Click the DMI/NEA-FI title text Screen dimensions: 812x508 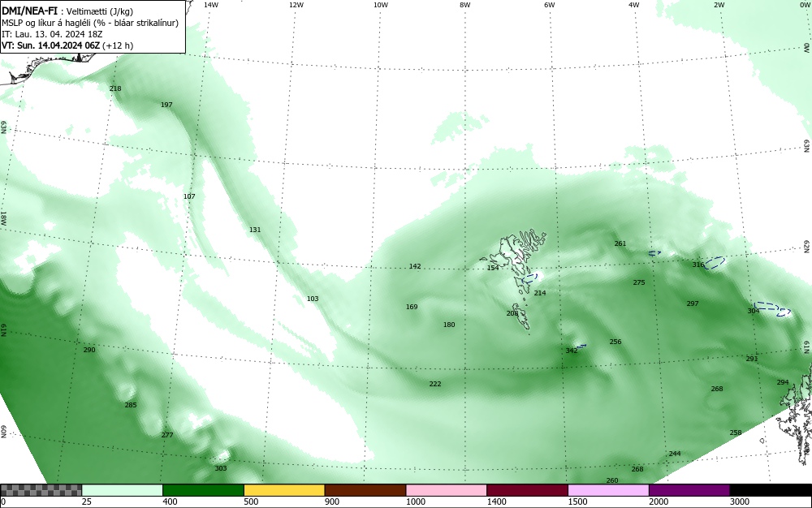point(29,11)
